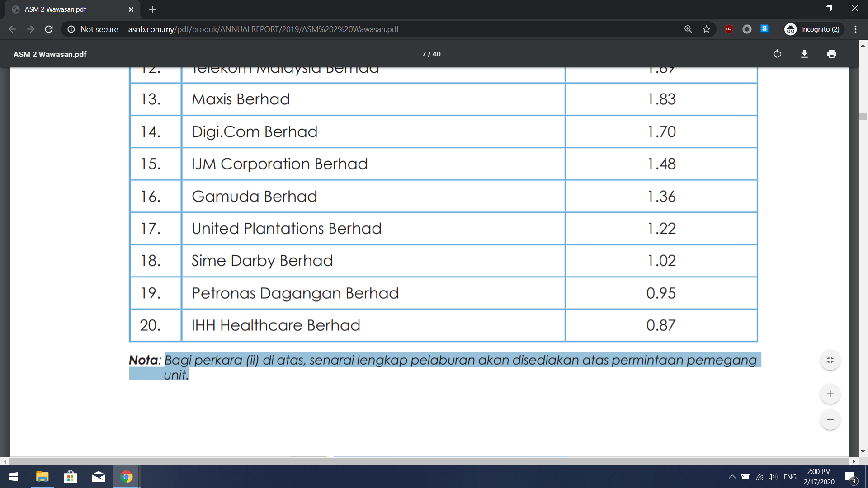Click vertical scrollbar up arrow
868x488 pixels.
click(863, 45)
